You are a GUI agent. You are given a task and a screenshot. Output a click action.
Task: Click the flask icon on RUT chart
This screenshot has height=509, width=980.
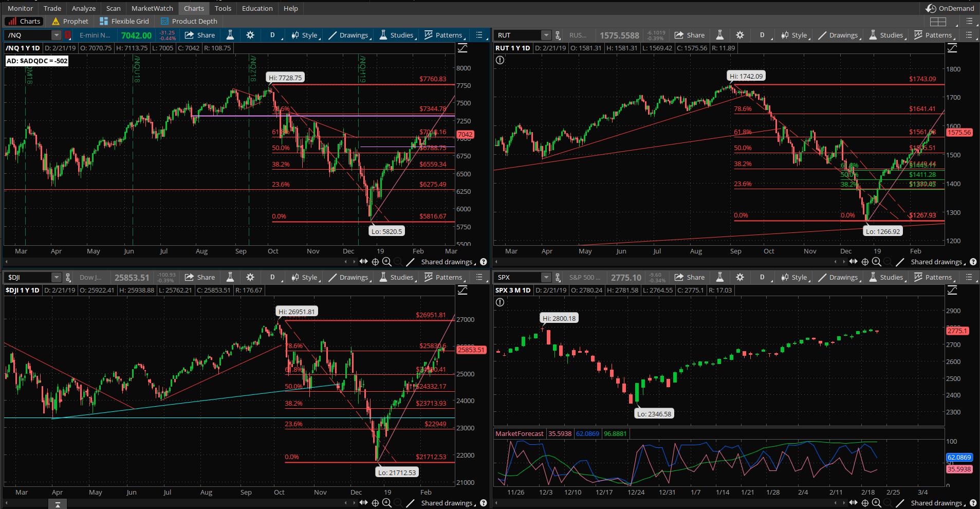click(x=720, y=35)
